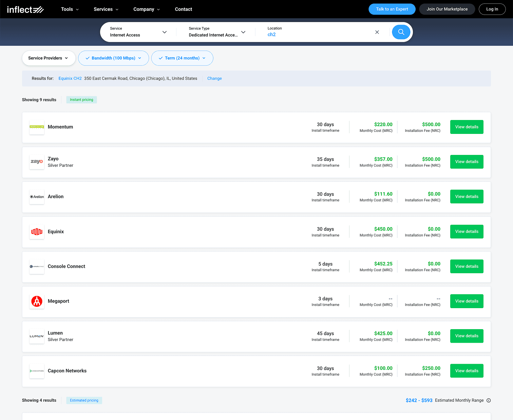
Task: Click the Arelion provider name
Action: [x=56, y=197]
